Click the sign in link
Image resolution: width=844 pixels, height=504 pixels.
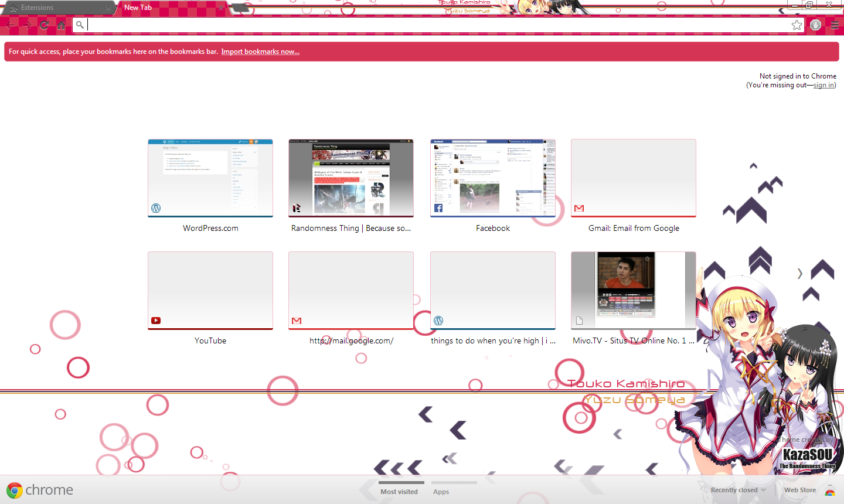823,85
